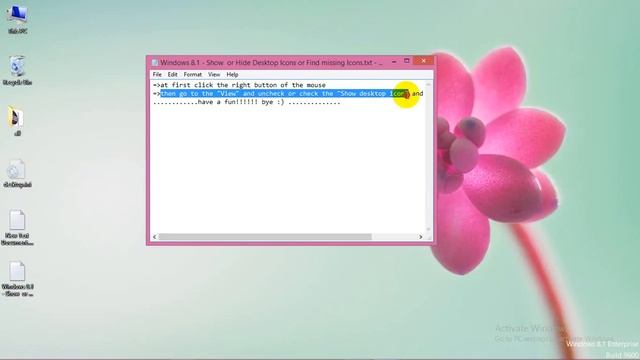
Task: Select the Windows 8.1 text file desktop icon
Action: (x=17, y=279)
